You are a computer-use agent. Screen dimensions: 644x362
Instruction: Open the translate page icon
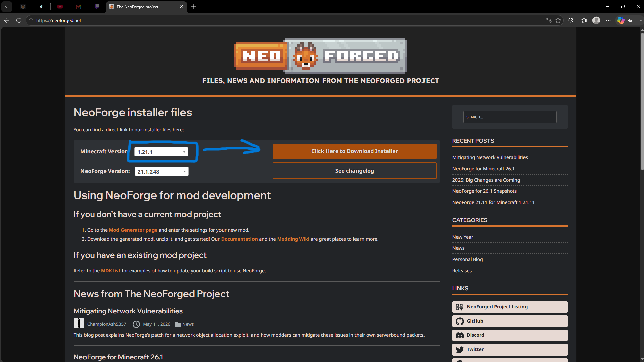[549, 20]
